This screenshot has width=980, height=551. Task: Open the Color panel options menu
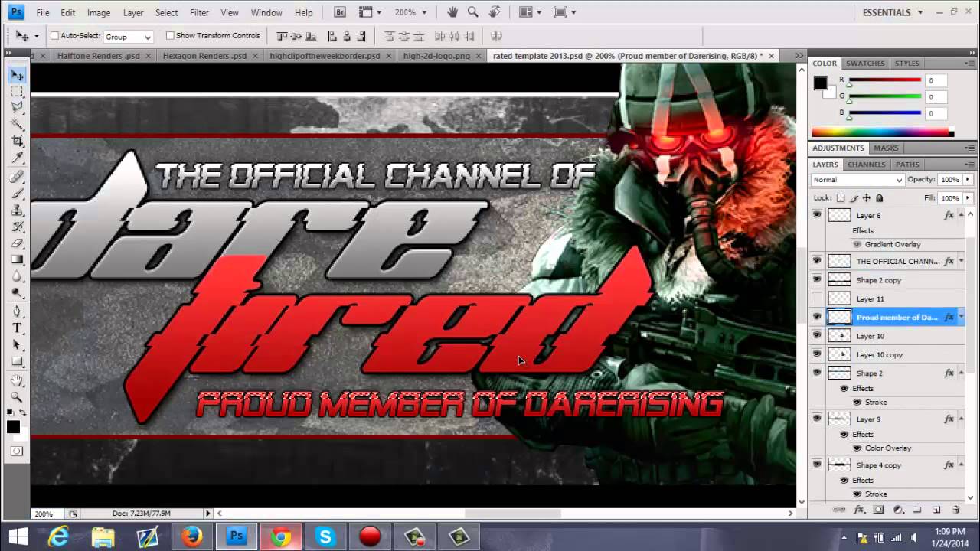970,64
